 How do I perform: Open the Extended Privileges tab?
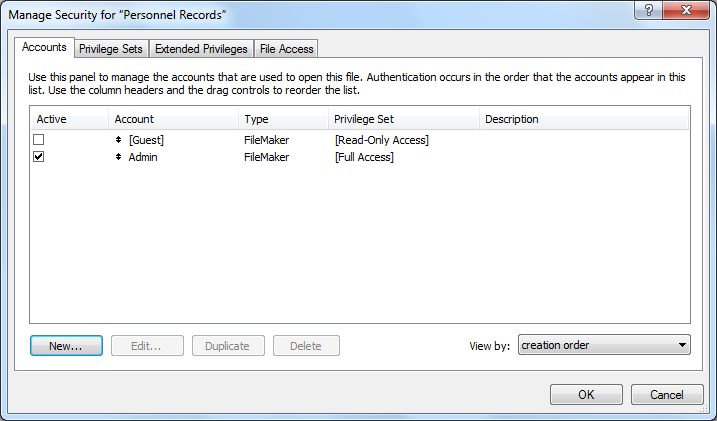click(x=201, y=48)
